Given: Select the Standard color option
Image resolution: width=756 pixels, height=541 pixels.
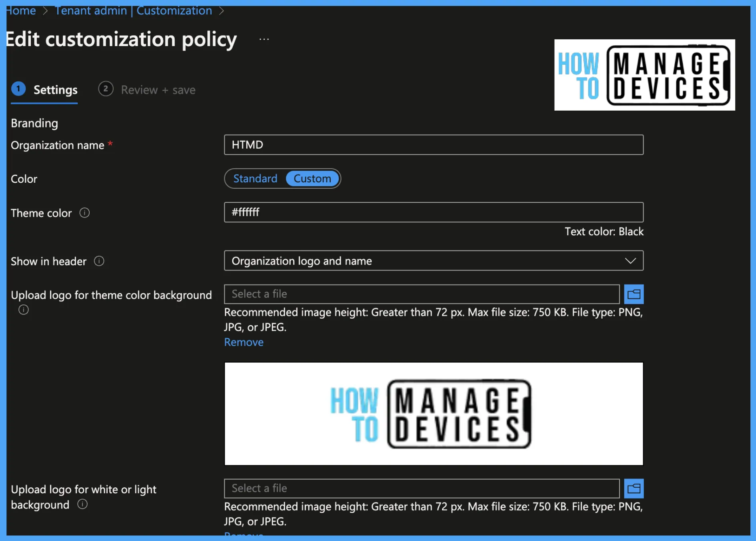Looking at the screenshot, I should tap(255, 178).
